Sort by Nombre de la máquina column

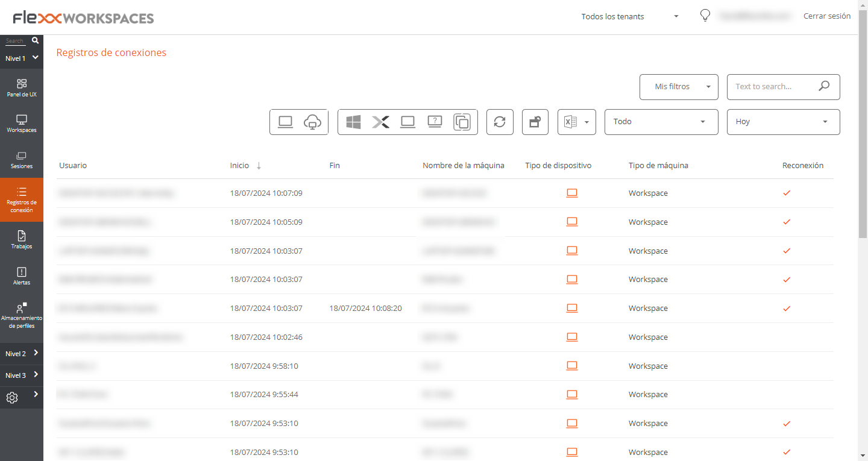pos(464,165)
